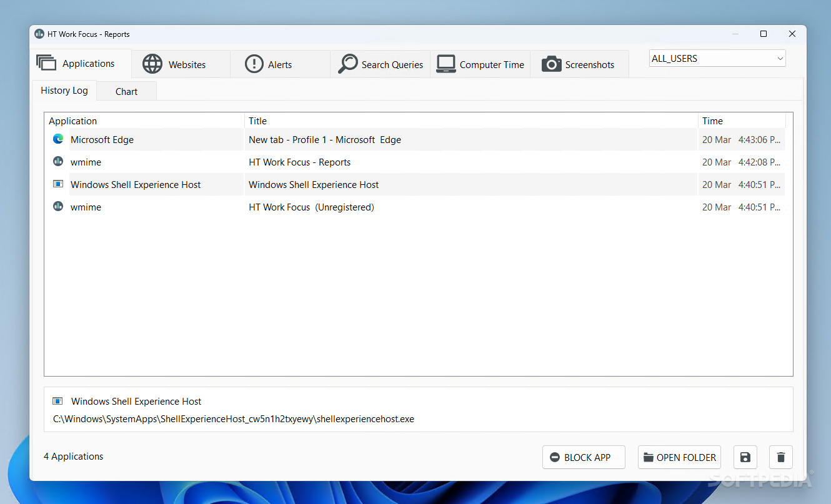Click the '4 Applications' count label
Screen dimensions: 831x504
pyautogui.click(x=74, y=457)
